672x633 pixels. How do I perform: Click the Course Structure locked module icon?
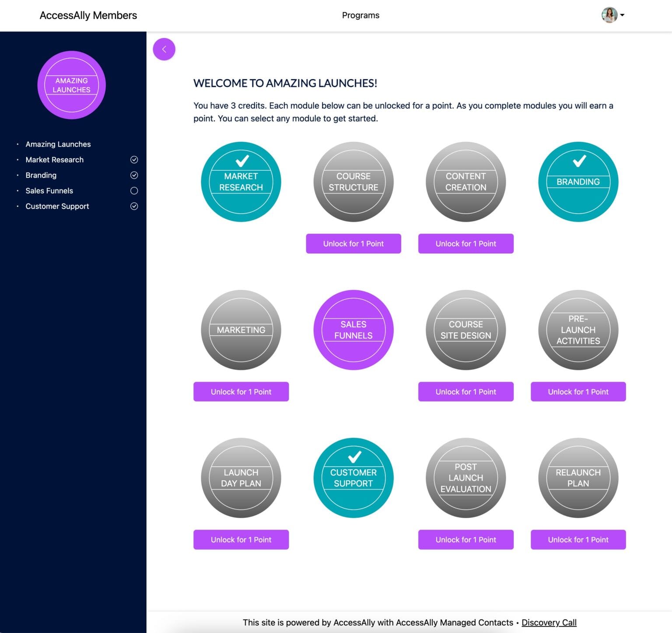point(353,181)
